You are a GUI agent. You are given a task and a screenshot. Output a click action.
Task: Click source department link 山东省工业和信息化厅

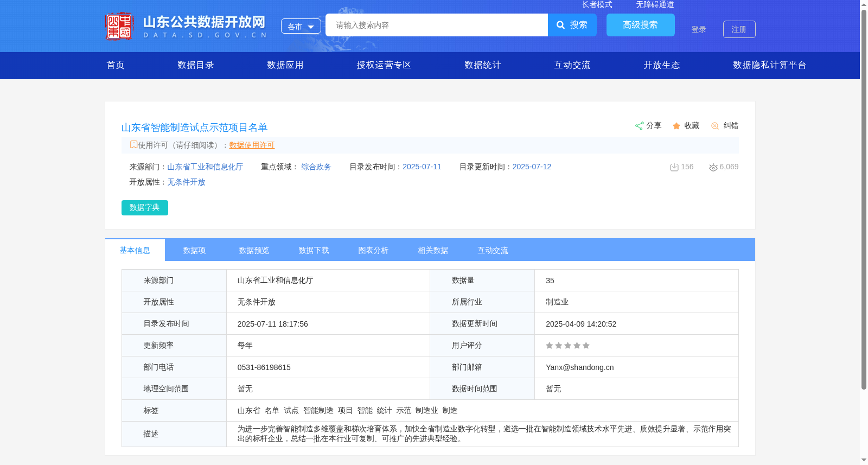[x=205, y=167]
